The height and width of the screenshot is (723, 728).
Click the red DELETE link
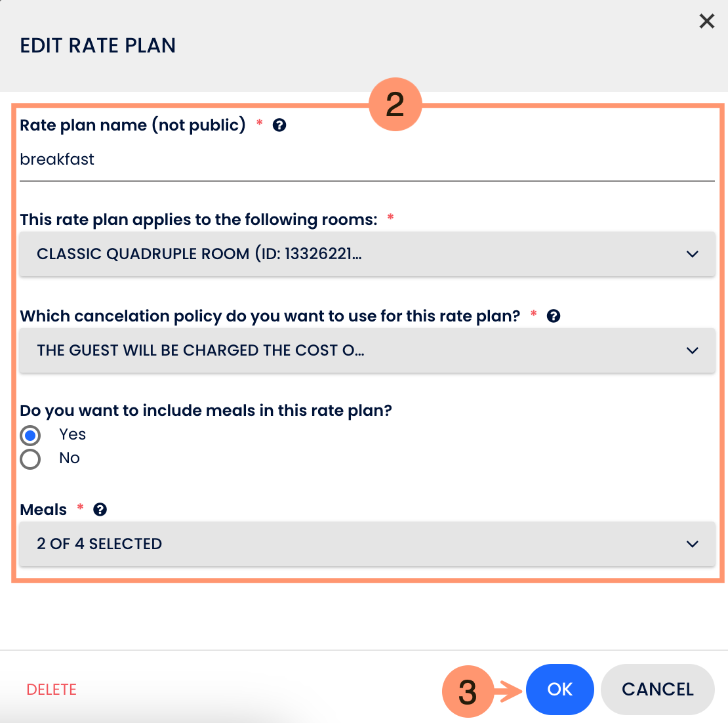52,690
